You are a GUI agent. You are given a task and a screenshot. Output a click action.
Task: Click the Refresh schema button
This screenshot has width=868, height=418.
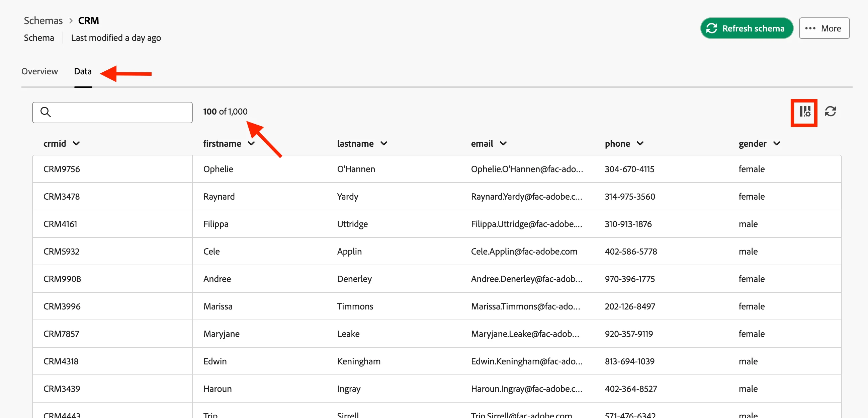pyautogui.click(x=747, y=28)
